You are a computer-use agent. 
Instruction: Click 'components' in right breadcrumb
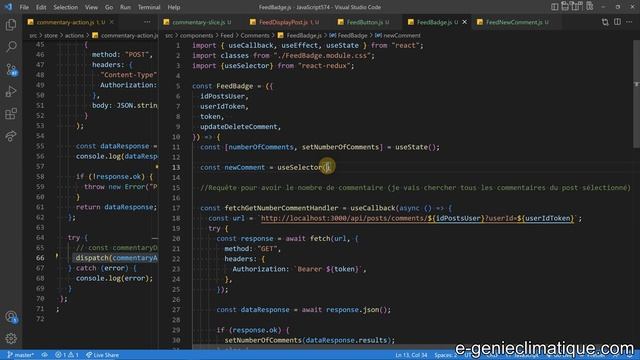coord(197,36)
